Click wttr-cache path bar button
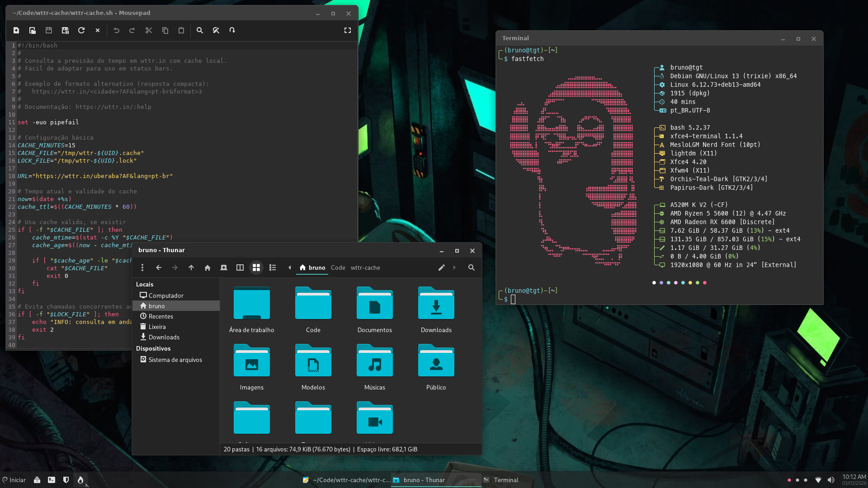Image resolution: width=868 pixels, height=488 pixels. 365,267
